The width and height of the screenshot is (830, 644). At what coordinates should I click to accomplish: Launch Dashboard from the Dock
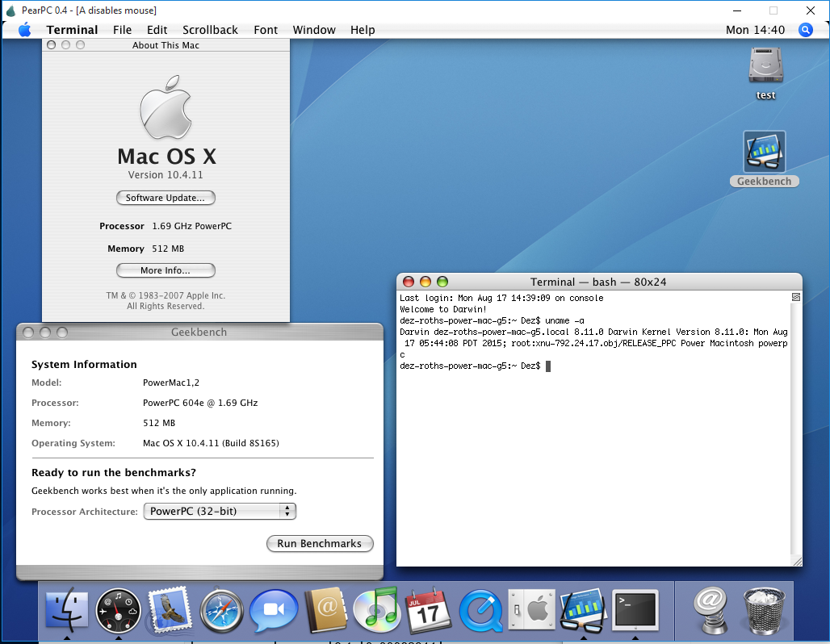point(118,611)
